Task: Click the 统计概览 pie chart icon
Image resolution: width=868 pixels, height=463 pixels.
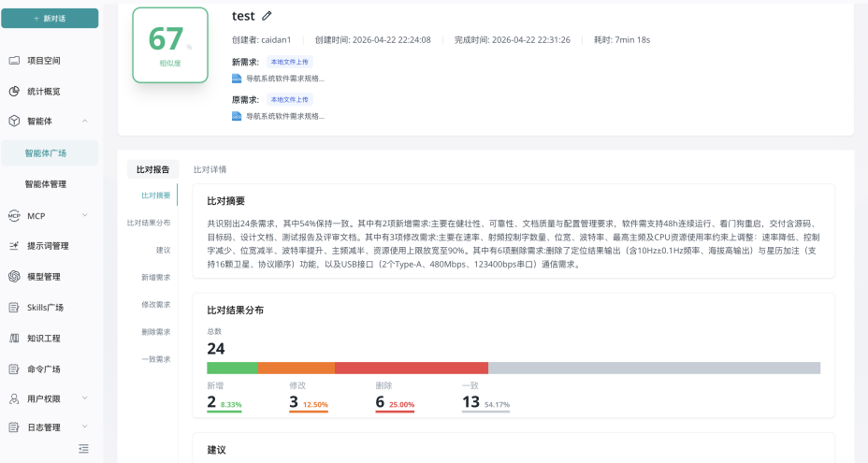Action: pyautogui.click(x=14, y=92)
